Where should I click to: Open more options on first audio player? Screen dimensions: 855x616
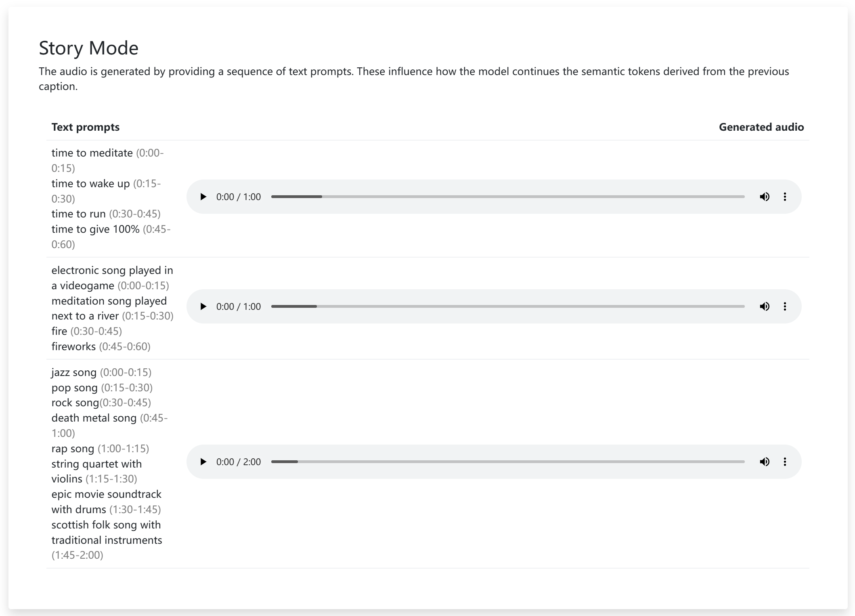[785, 197]
